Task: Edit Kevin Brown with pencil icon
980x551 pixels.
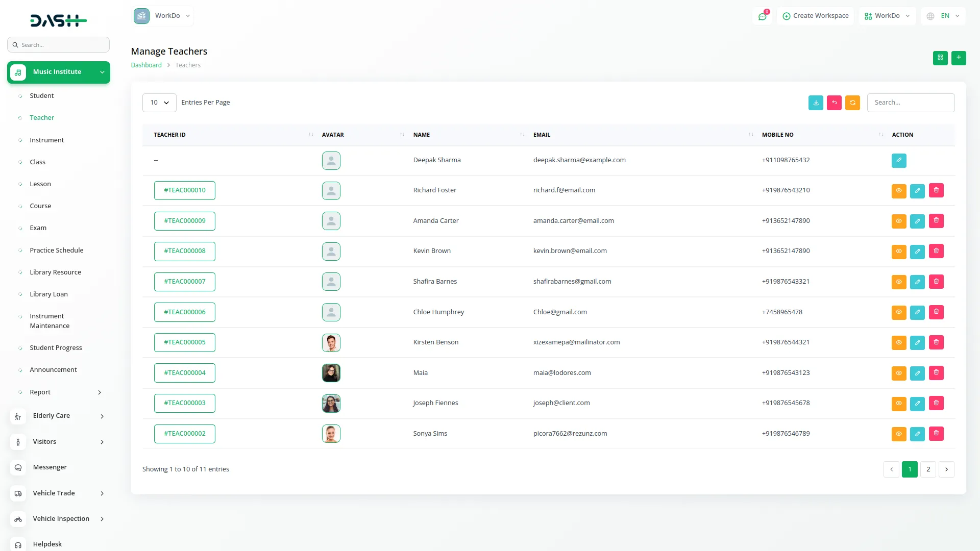Action: point(917,251)
